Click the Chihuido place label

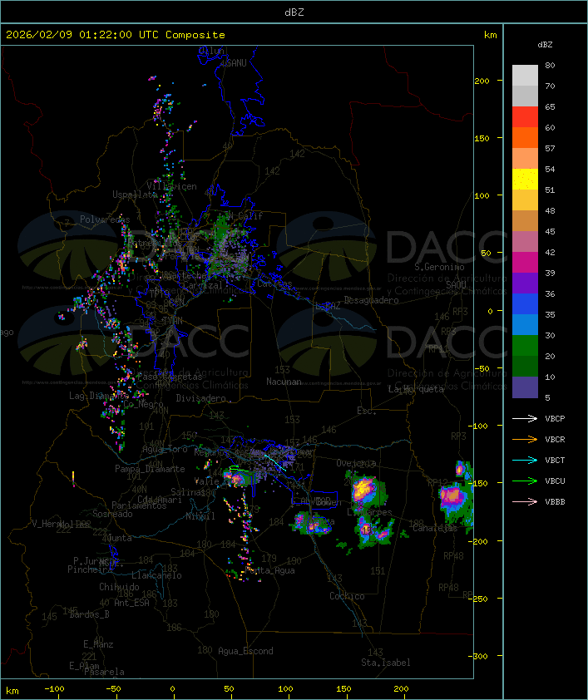pos(119,587)
